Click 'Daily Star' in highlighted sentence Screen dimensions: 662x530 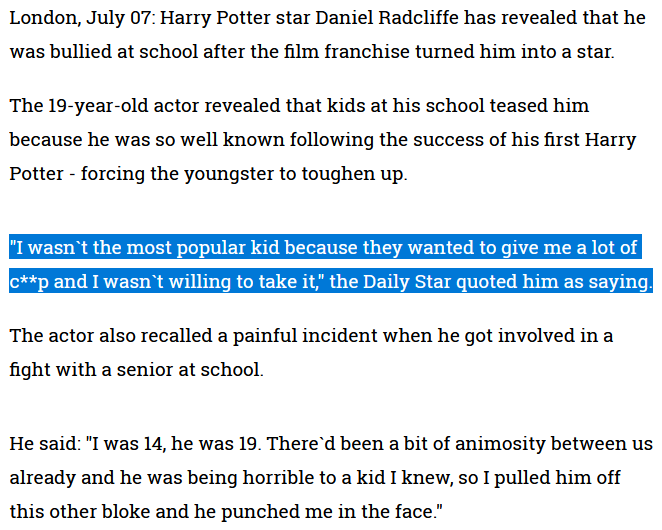[x=407, y=282]
